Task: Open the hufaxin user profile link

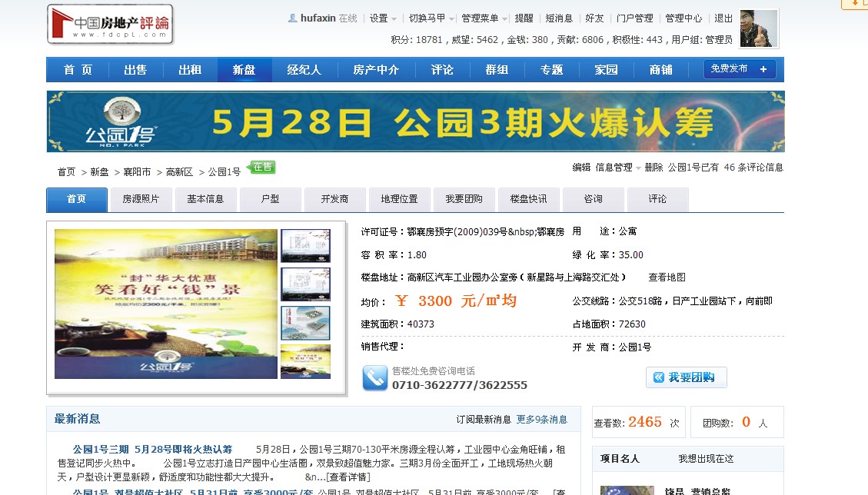Action: point(318,18)
